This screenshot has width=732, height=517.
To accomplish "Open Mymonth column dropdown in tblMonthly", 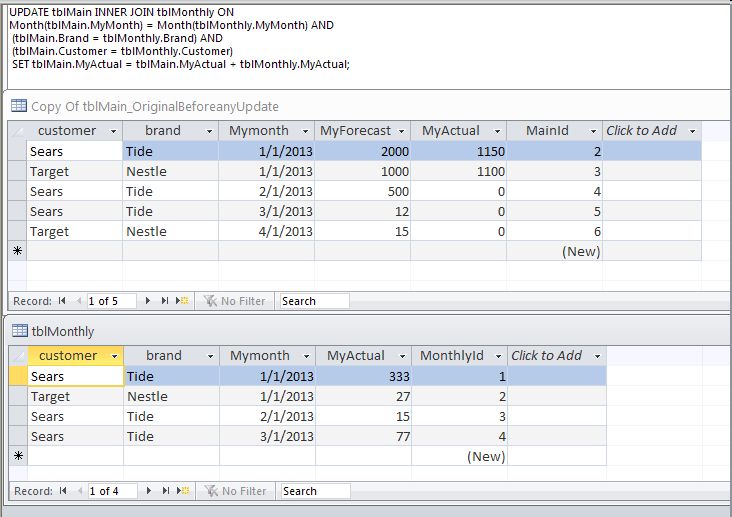I will (x=307, y=356).
